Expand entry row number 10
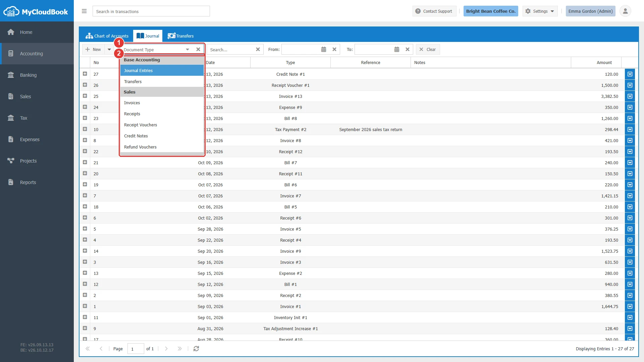644x362 pixels. coord(85,129)
